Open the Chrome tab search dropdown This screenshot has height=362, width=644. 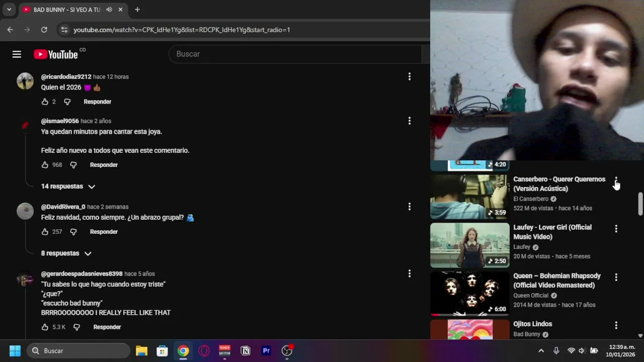pyautogui.click(x=9, y=10)
